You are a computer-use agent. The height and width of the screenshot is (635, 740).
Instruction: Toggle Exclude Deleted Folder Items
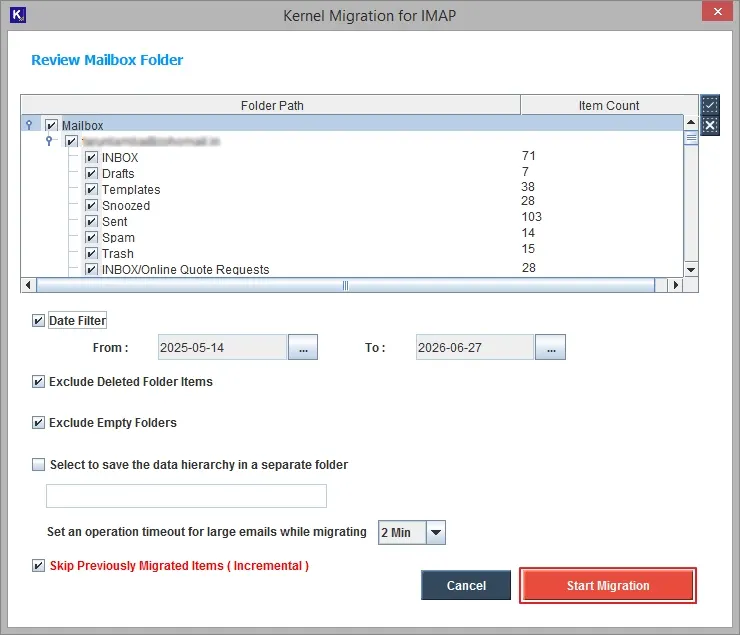click(38, 382)
